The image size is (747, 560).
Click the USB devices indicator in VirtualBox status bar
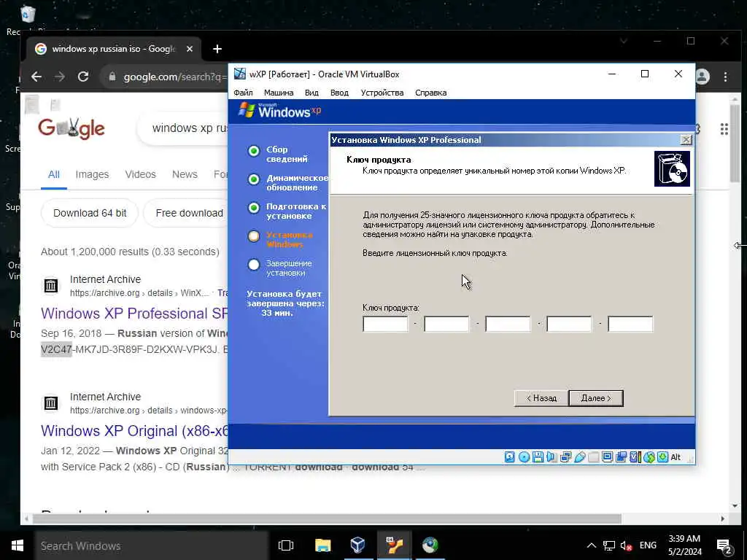coord(579,457)
